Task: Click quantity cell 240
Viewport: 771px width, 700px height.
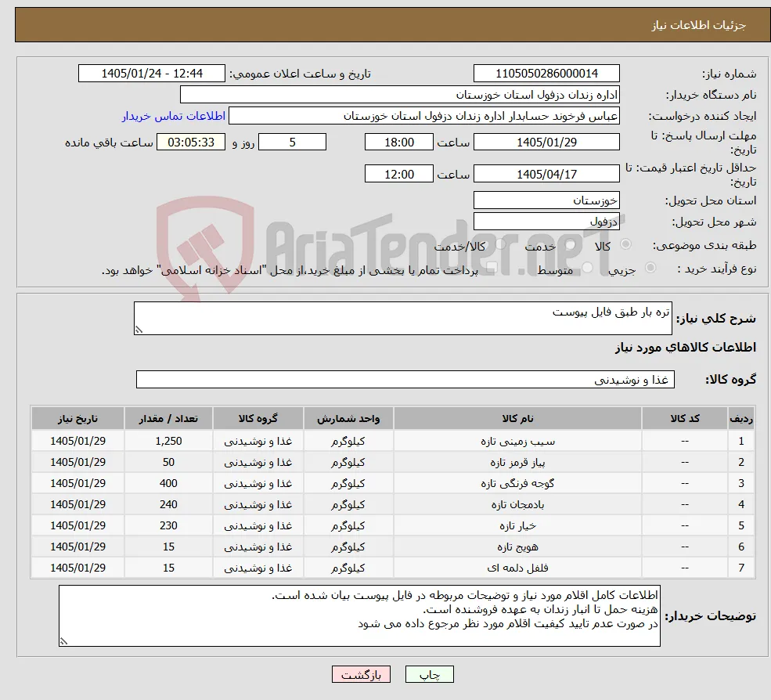Action: 168,505
